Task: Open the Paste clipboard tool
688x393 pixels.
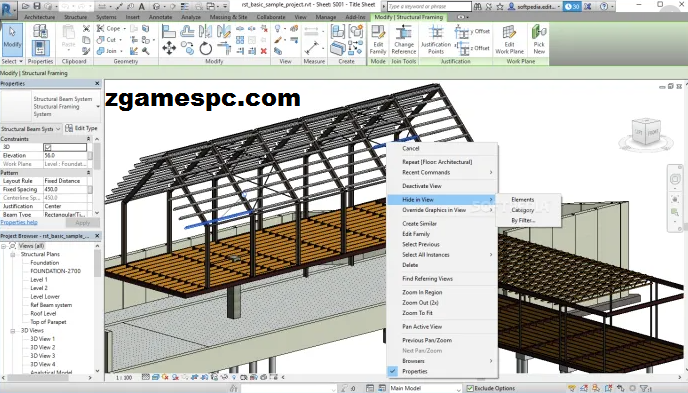Action: pos(68,38)
